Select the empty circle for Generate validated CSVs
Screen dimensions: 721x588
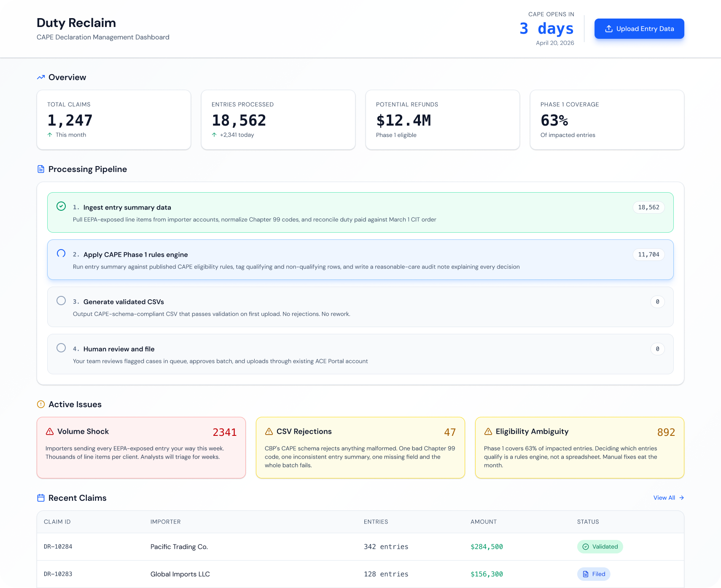click(x=61, y=301)
